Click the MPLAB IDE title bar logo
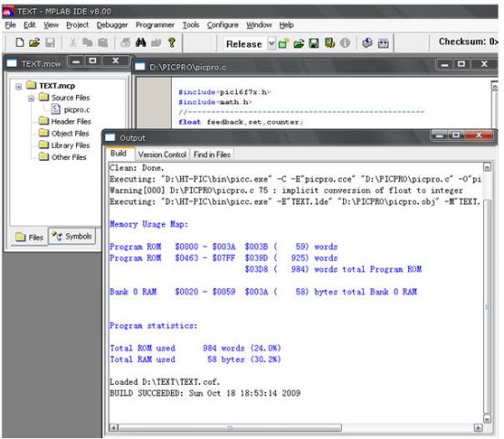The width and height of the screenshot is (504, 439). pyautogui.click(x=8, y=12)
